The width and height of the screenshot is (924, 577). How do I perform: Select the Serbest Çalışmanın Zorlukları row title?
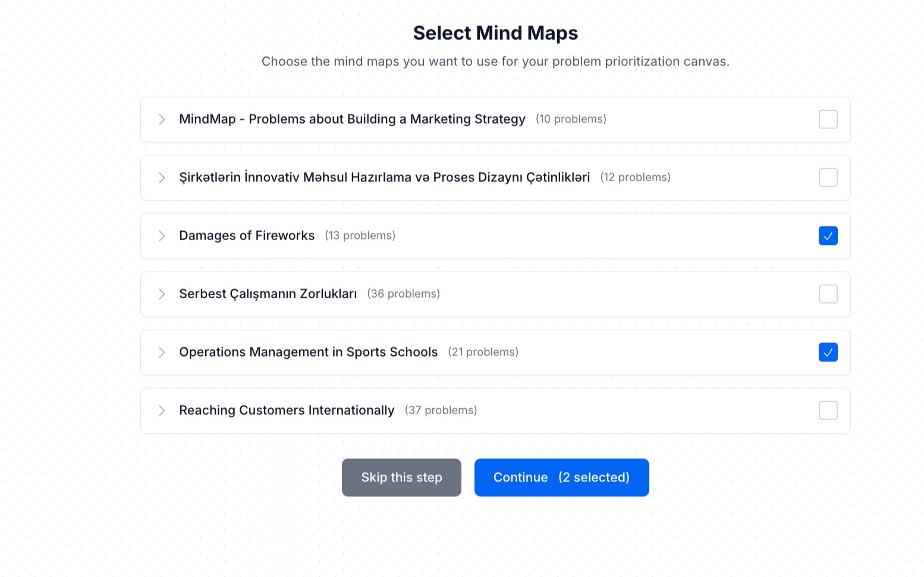tap(268, 294)
